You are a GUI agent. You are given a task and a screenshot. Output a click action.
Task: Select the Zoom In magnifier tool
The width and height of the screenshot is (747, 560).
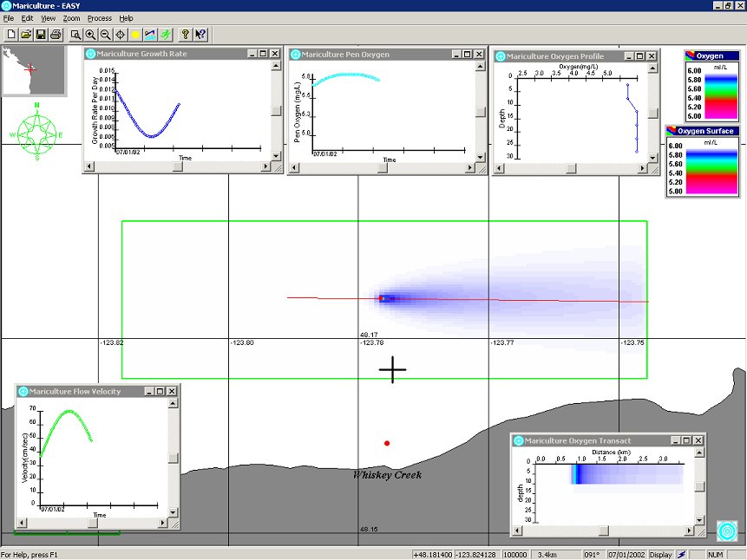pos(90,35)
